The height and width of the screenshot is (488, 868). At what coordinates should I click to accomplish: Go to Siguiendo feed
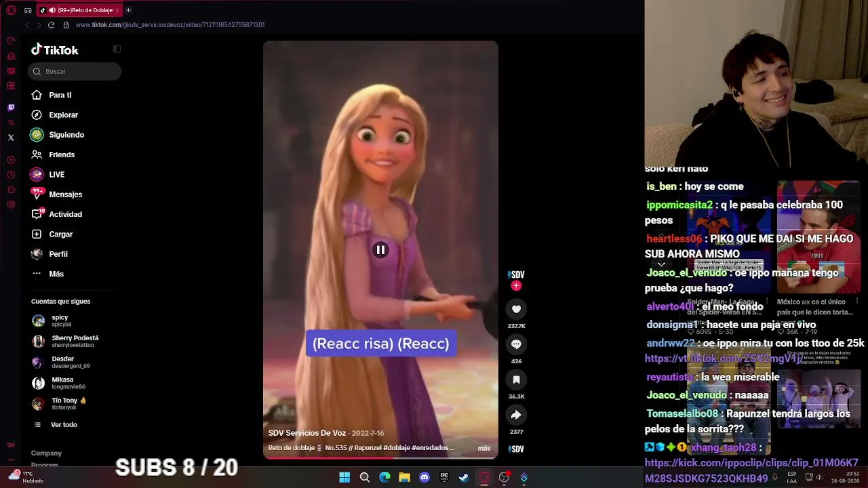[x=58, y=135]
